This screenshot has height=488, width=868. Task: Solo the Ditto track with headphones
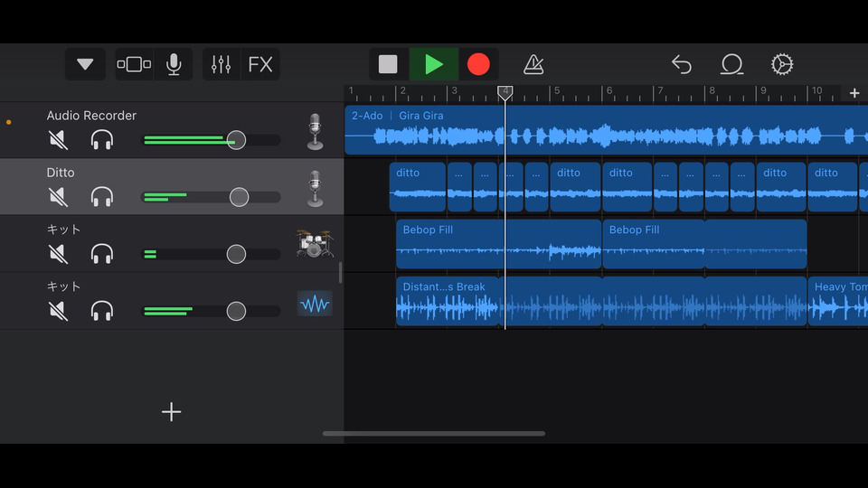point(102,197)
